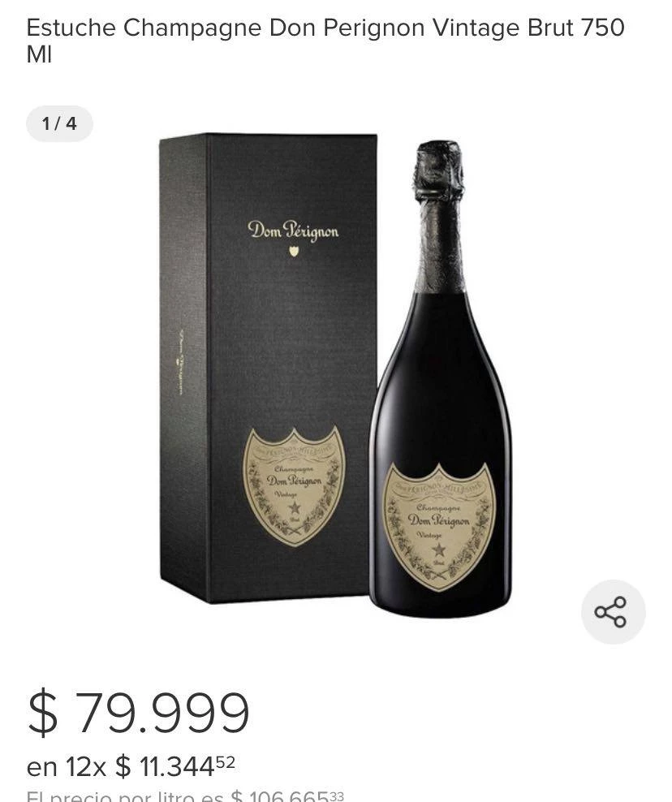Tap the small gold shield emblem under the box logo
Screen dimensions: 672x802
(x=294, y=251)
